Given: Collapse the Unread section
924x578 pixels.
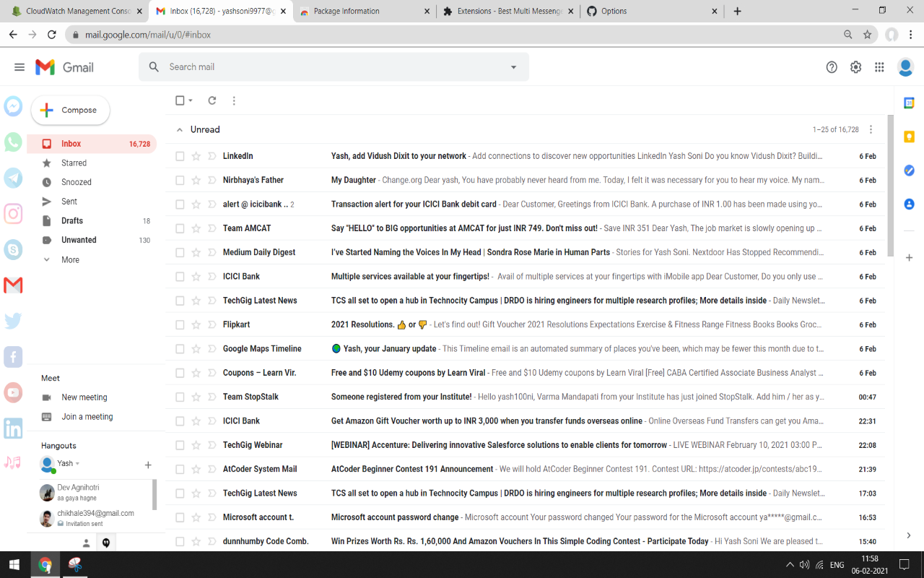Looking at the screenshot, I should (x=179, y=129).
